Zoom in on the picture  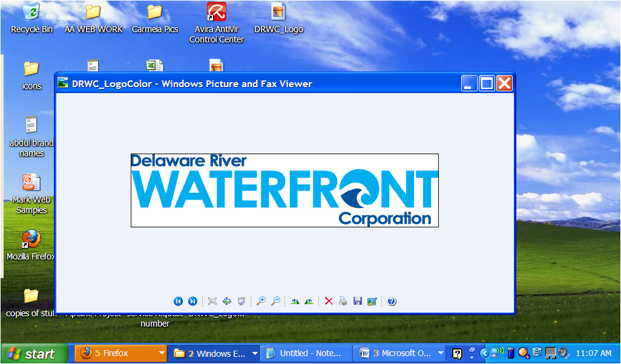coord(261,301)
